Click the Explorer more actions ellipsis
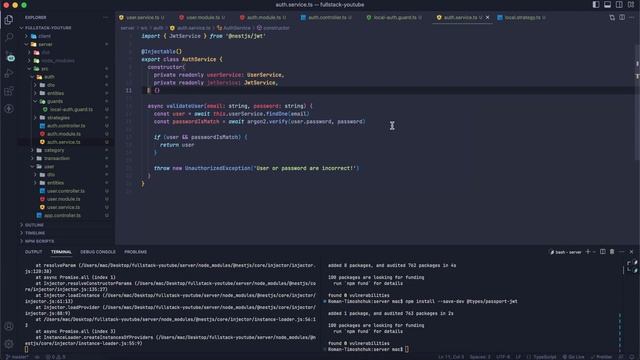The width and height of the screenshot is (640, 360). 106,18
